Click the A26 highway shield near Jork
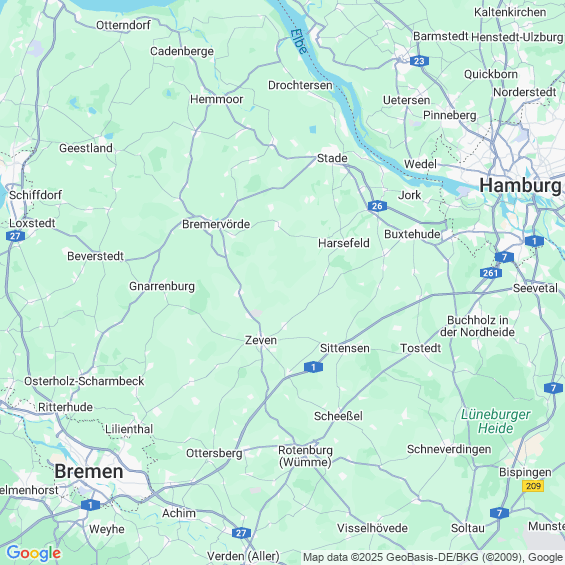 [377, 206]
